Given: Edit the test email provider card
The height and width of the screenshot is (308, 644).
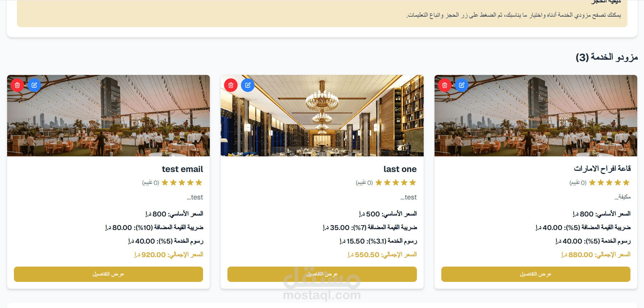Looking at the screenshot, I should tap(34, 85).
